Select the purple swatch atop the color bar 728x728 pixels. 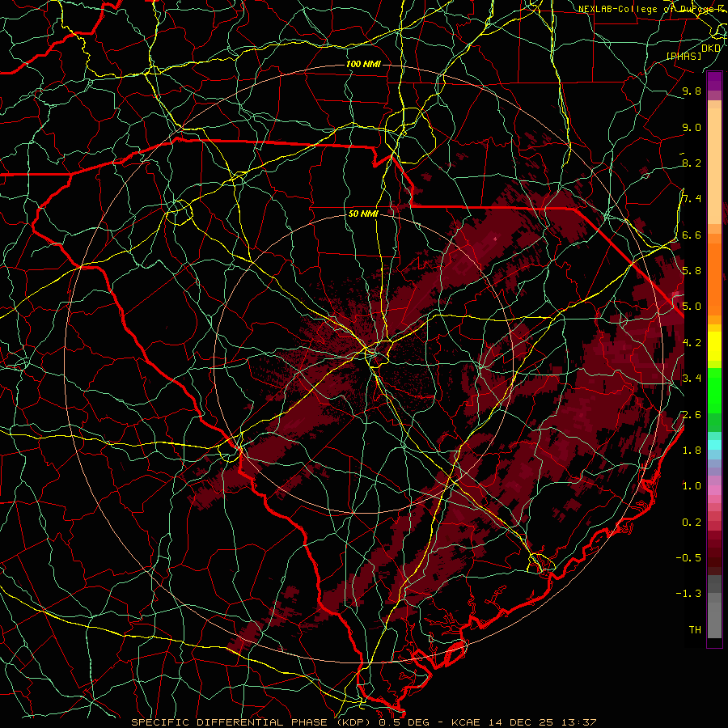[x=714, y=82]
